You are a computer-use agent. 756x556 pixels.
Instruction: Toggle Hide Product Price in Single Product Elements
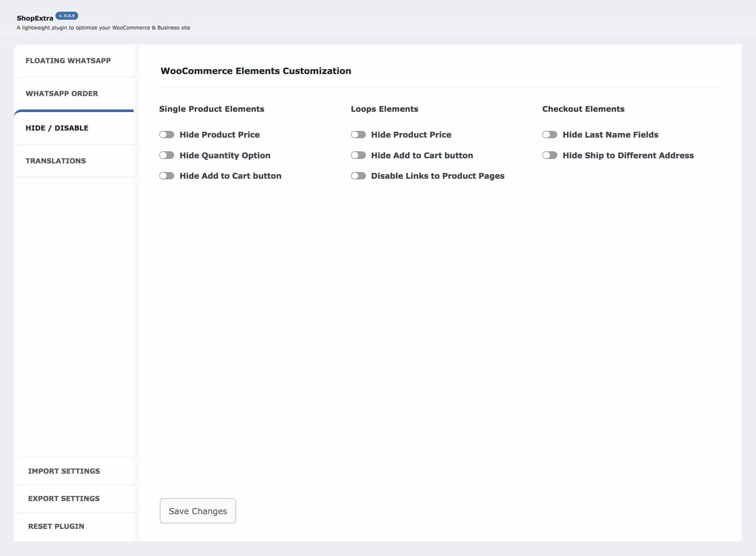167,135
